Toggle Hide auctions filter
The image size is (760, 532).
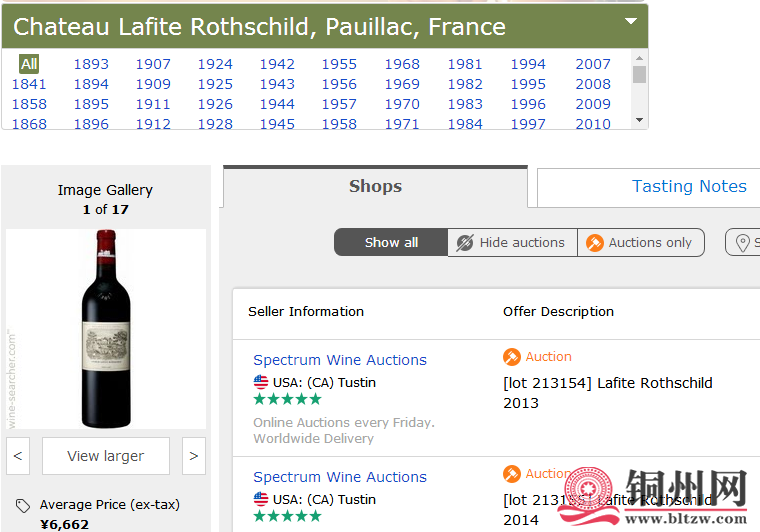(x=512, y=242)
